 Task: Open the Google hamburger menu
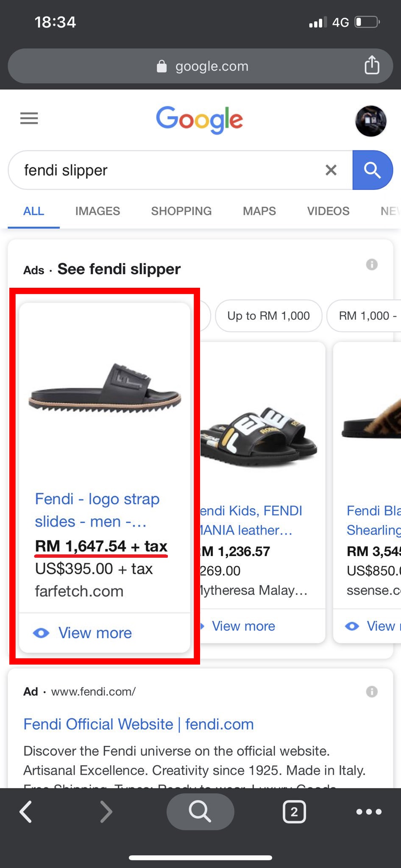(x=29, y=118)
